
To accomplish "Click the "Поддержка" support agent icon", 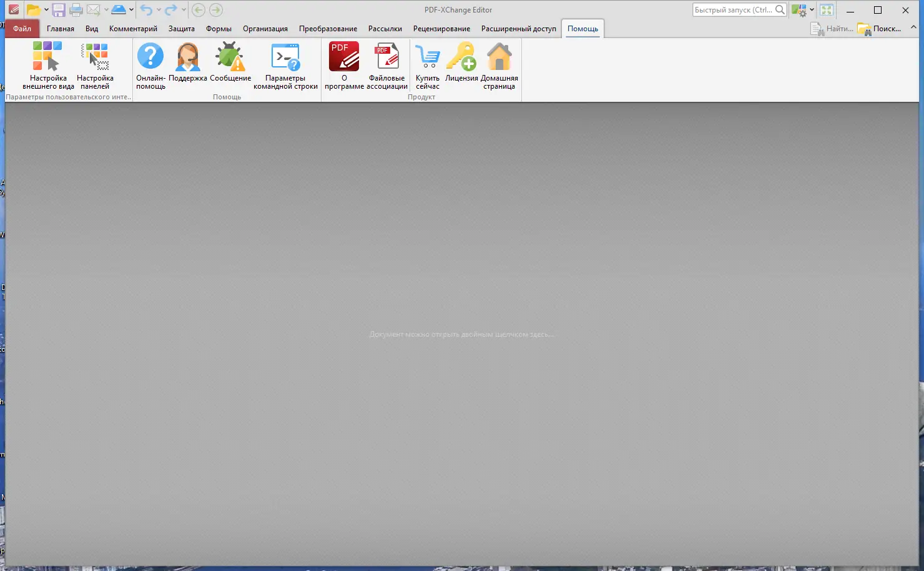I will click(x=188, y=62).
